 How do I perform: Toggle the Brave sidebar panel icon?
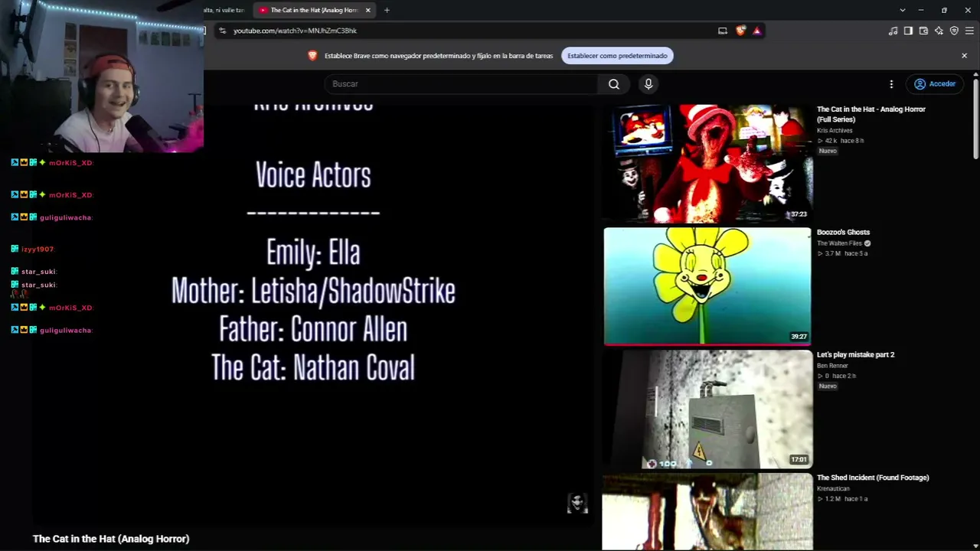(908, 31)
